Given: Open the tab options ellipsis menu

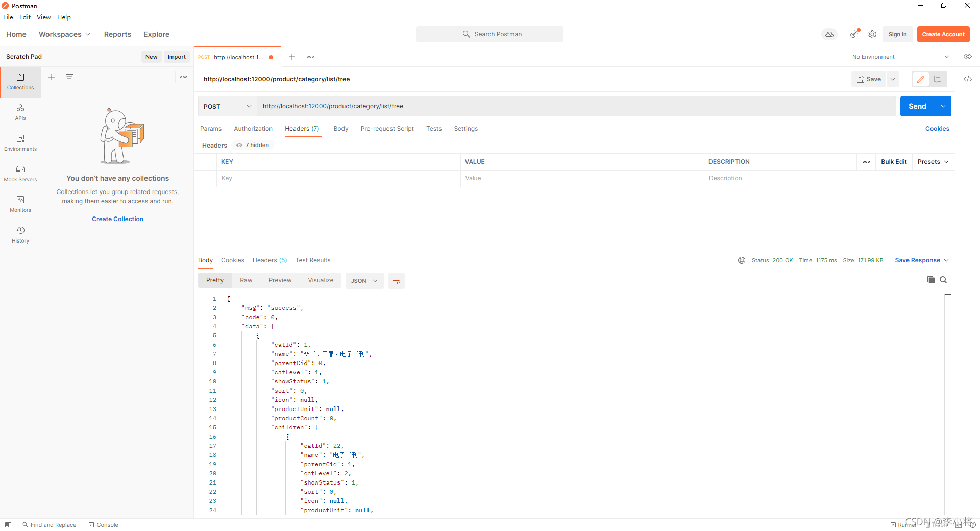Looking at the screenshot, I should click(x=310, y=57).
